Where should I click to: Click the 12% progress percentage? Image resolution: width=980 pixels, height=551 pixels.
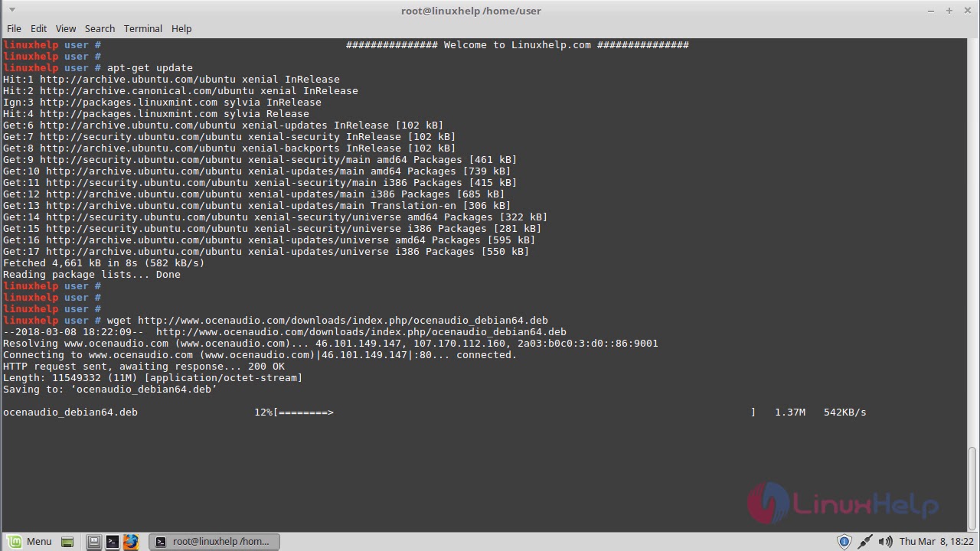[263, 412]
